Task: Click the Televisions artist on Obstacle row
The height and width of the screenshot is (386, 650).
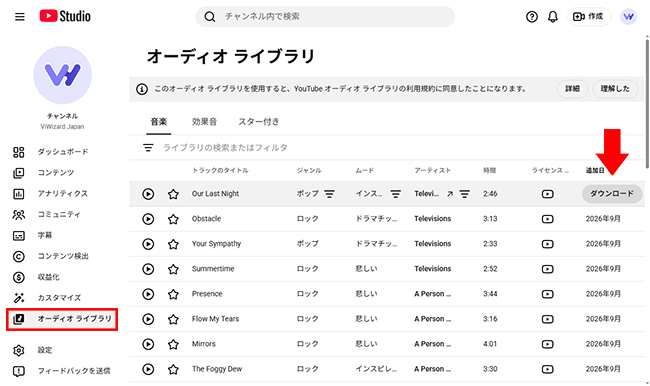Action: 432,219
